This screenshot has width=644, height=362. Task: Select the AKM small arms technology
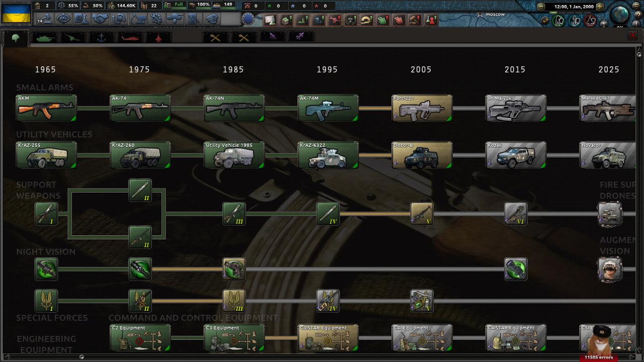pyautogui.click(x=46, y=108)
